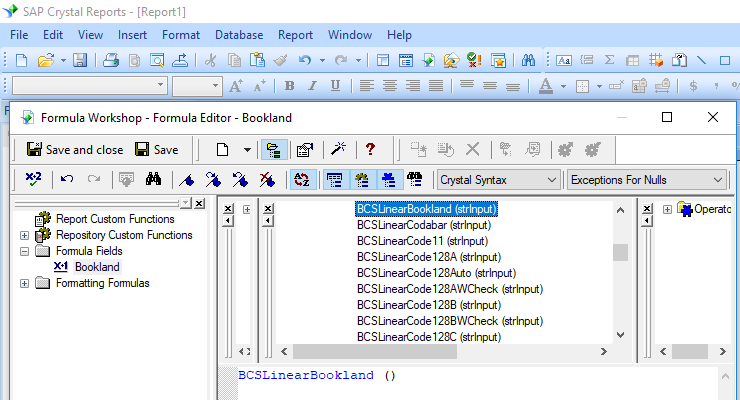Viewport: 740px width, 400px height.
Task: Open the Format menu
Action: coord(181,35)
